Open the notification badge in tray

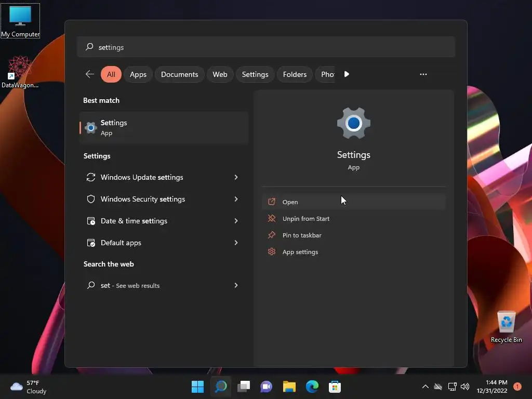(x=517, y=387)
